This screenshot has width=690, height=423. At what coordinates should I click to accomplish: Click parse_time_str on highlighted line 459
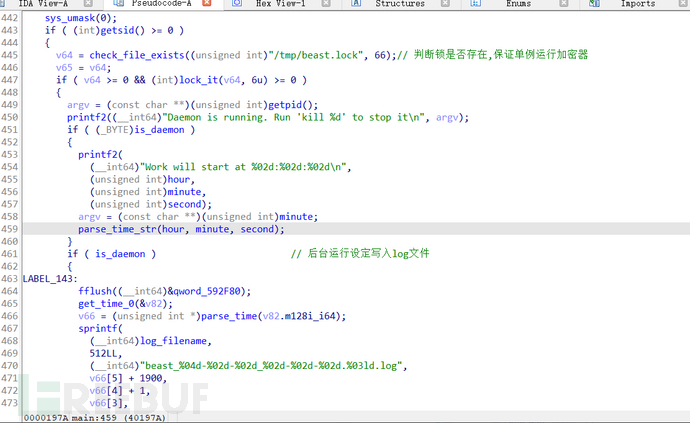point(117,229)
